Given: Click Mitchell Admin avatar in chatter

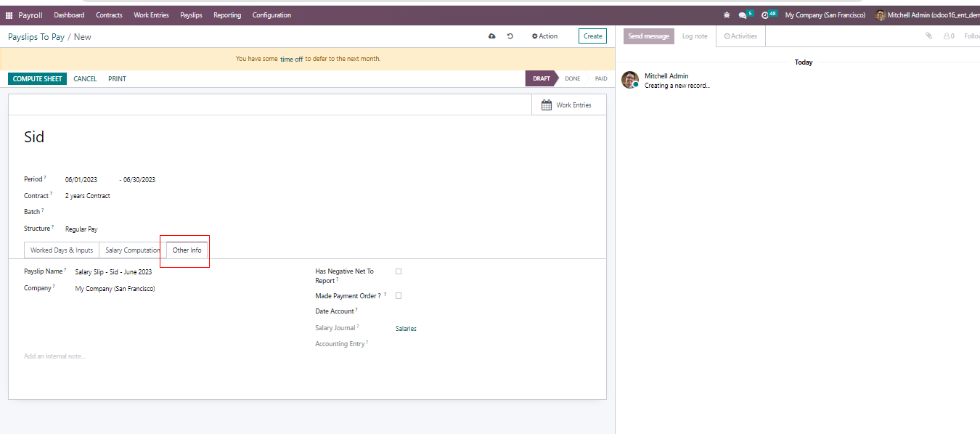Looking at the screenshot, I should pos(630,80).
